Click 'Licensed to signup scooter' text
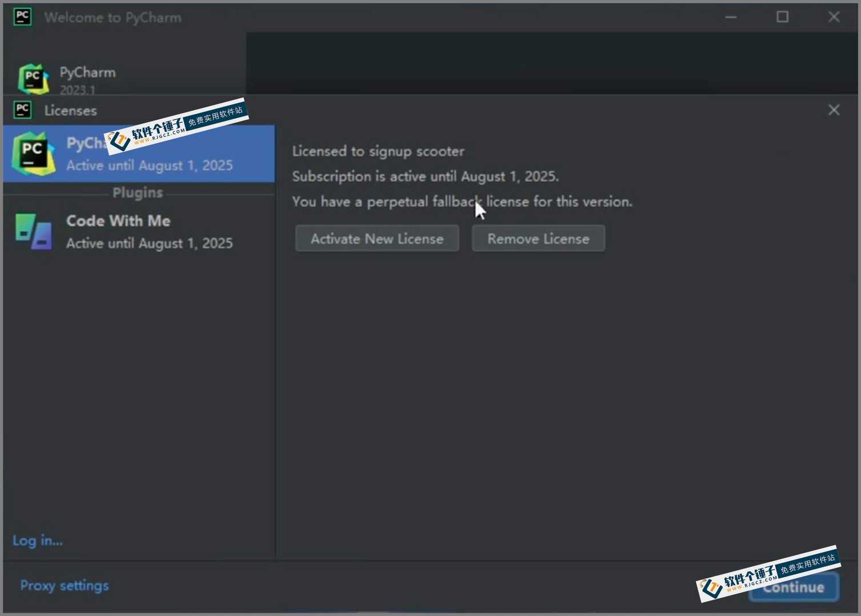 click(x=378, y=151)
